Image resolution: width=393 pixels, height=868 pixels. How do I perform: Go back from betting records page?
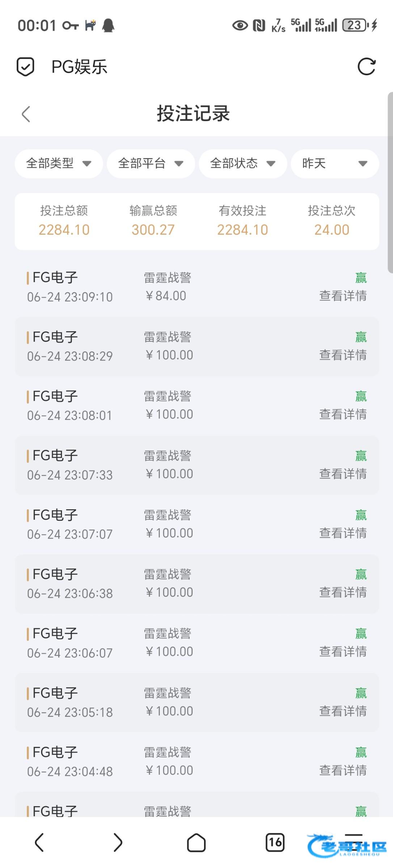pyautogui.click(x=26, y=114)
